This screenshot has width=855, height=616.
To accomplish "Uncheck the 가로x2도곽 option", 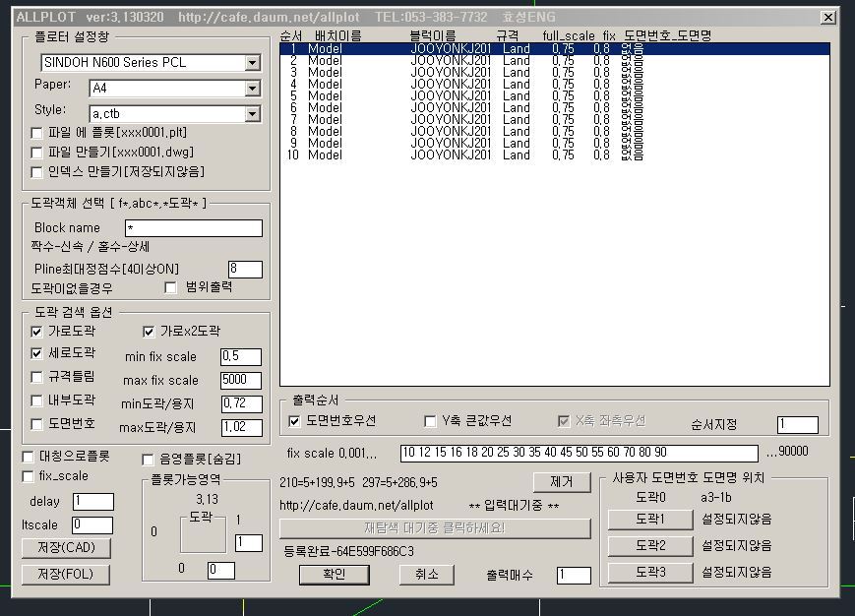I will [x=150, y=332].
